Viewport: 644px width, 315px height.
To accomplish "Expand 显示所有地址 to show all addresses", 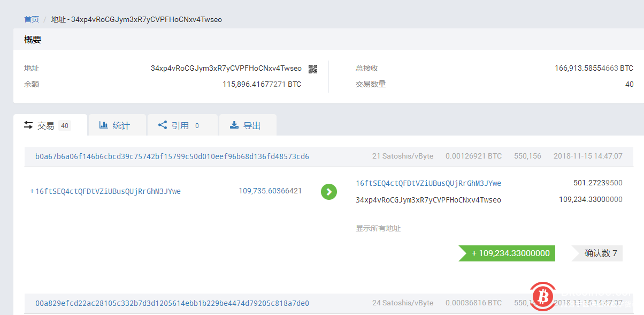I will tap(378, 228).
